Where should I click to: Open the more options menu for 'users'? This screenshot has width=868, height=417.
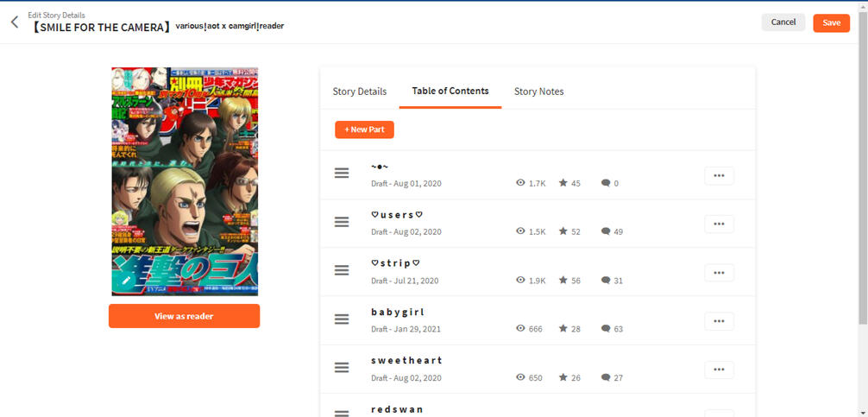(719, 224)
